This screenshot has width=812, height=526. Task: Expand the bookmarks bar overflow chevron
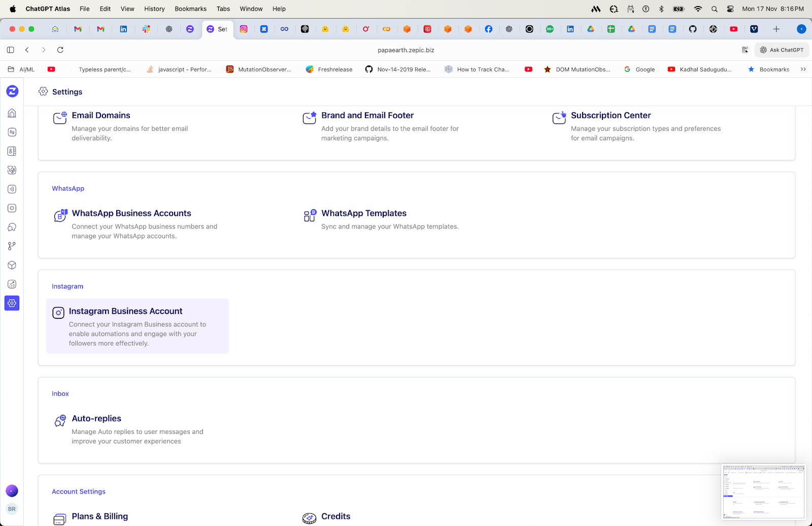[803, 70]
